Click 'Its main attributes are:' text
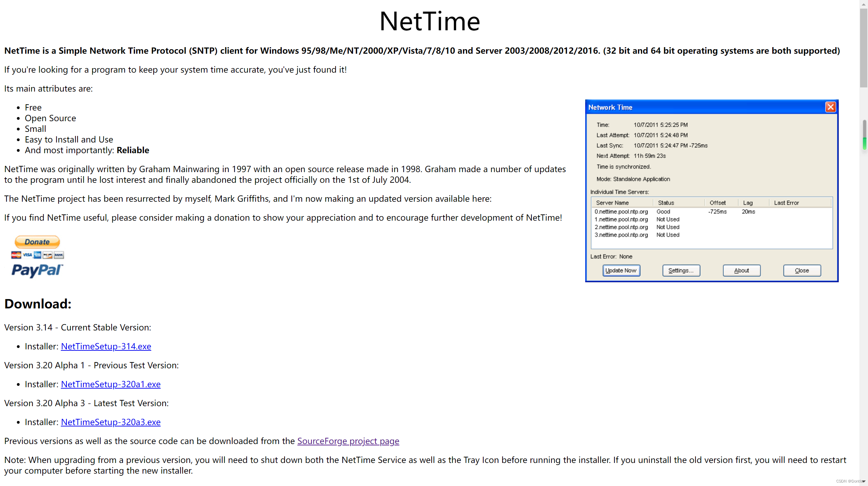The width and height of the screenshot is (868, 486). pyautogui.click(x=49, y=88)
